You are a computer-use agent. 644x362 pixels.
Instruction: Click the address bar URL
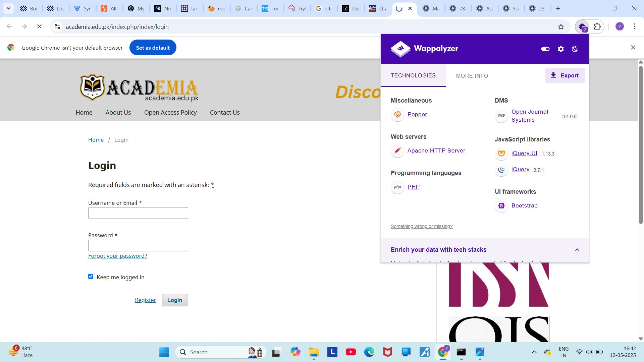tap(117, 26)
